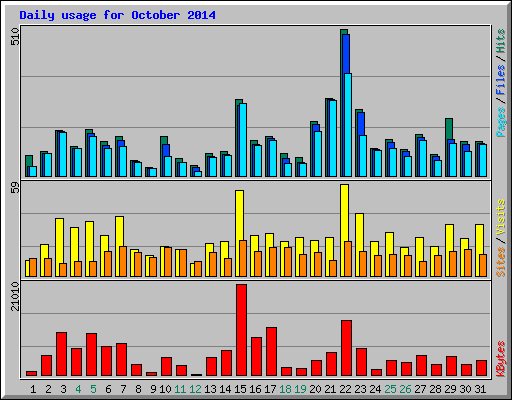This screenshot has width=512, height=400.
Task: Click green weekend day label 19
Action: coord(300,389)
